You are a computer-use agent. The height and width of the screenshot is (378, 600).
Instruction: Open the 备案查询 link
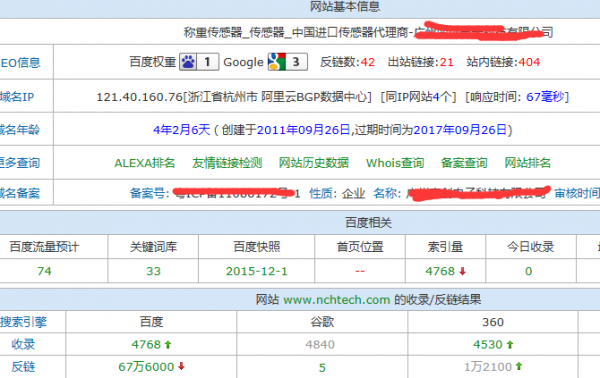pyautogui.click(x=464, y=163)
